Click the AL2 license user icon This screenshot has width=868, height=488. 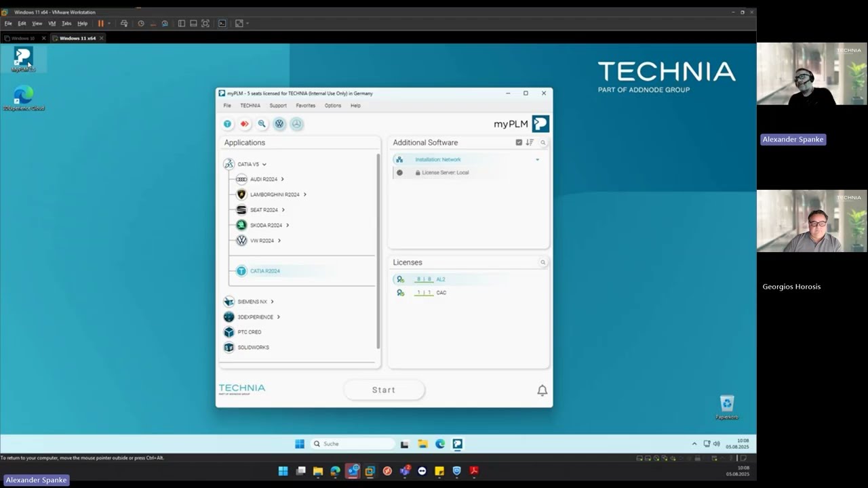pos(400,279)
